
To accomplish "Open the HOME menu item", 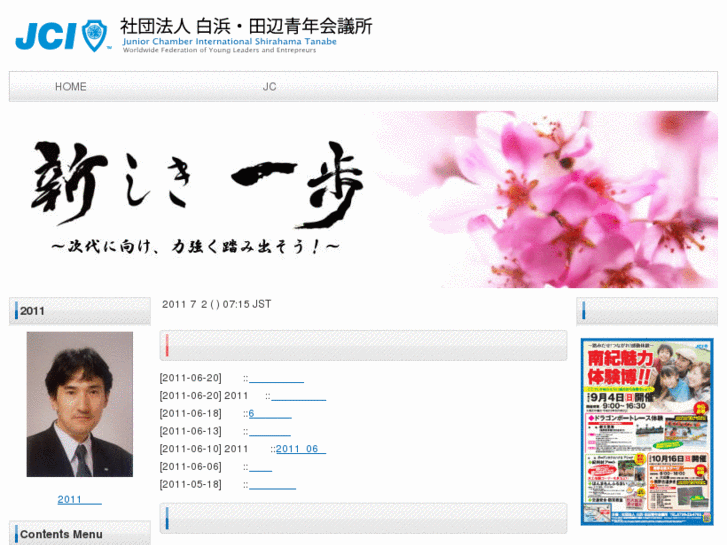I will click(x=70, y=87).
